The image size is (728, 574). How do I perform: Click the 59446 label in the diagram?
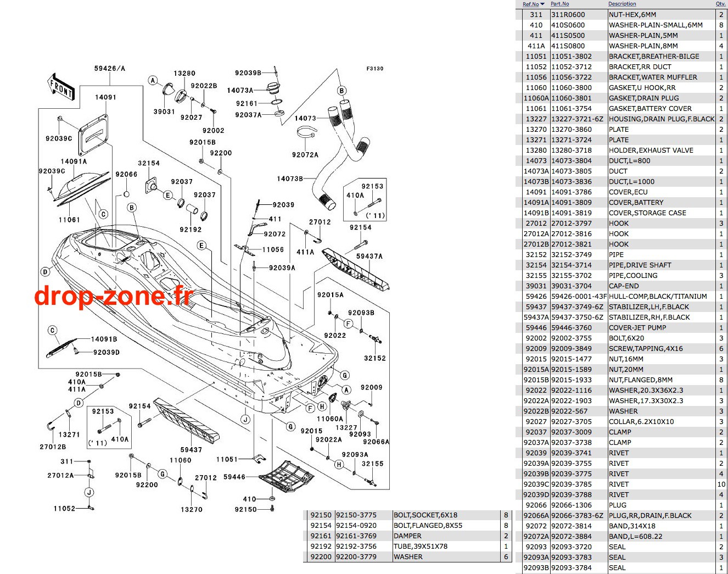pyautogui.click(x=234, y=477)
